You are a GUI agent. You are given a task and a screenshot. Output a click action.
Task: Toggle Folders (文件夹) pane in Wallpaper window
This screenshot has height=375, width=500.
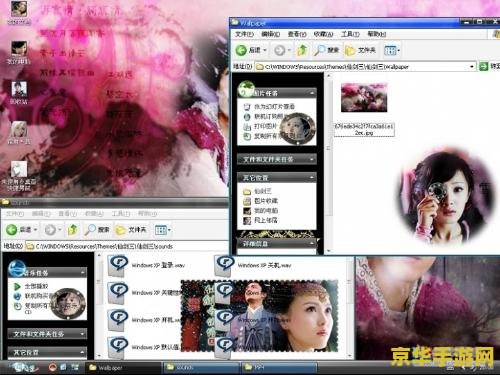coord(360,50)
